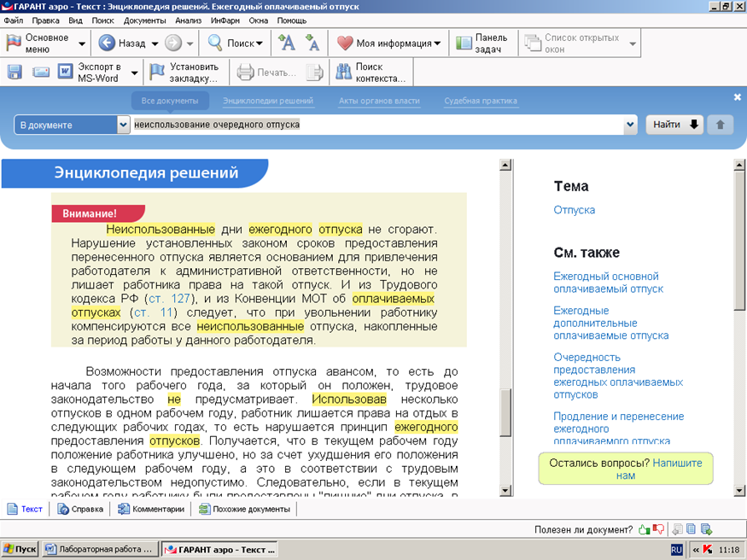Image resolution: width=747 pixels, height=560 pixels.
Task: Open the Отпуска topic link
Action: tap(574, 210)
